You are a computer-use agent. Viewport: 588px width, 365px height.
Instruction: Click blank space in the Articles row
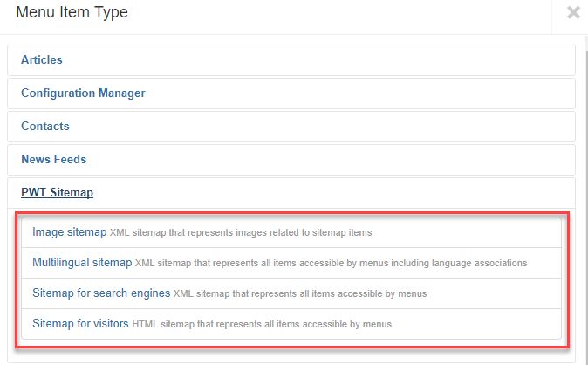(x=349, y=60)
